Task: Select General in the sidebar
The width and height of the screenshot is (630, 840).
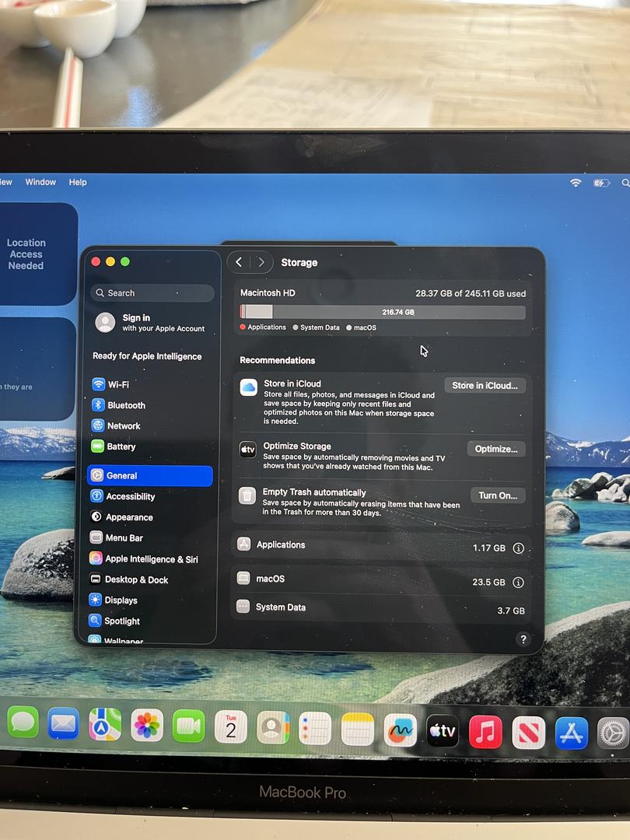Action: [150, 476]
